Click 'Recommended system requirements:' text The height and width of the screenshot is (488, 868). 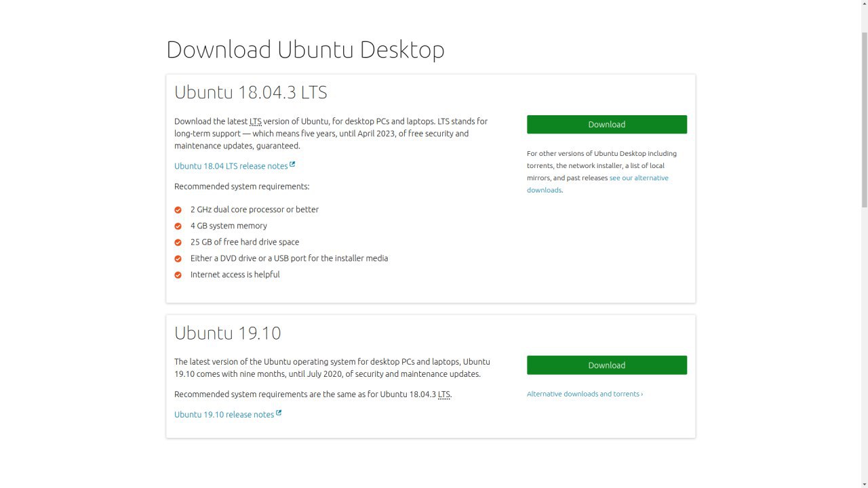click(242, 186)
